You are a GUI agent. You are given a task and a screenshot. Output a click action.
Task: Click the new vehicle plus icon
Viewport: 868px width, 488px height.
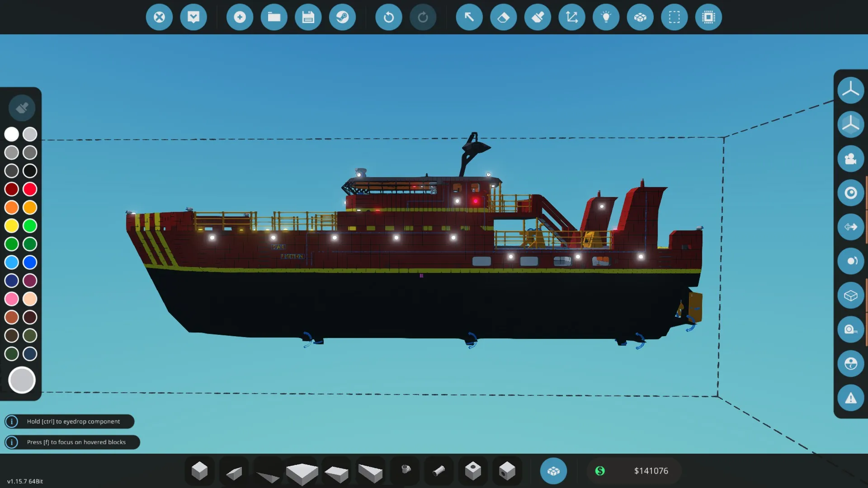(x=240, y=17)
